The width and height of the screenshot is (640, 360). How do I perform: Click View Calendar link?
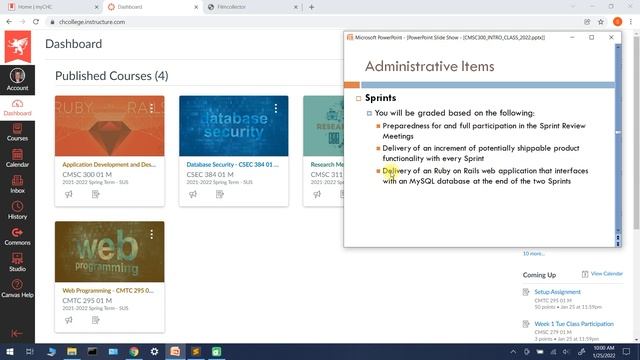click(x=607, y=273)
